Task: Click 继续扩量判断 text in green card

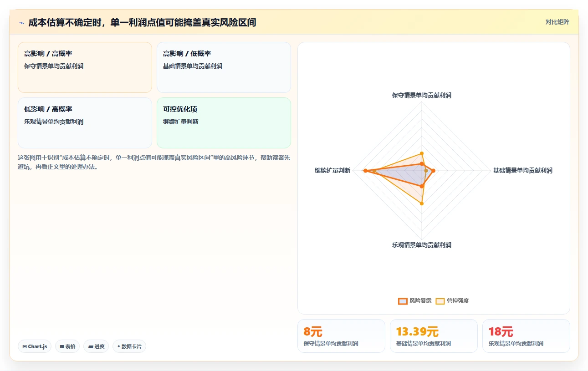Action: [181, 122]
